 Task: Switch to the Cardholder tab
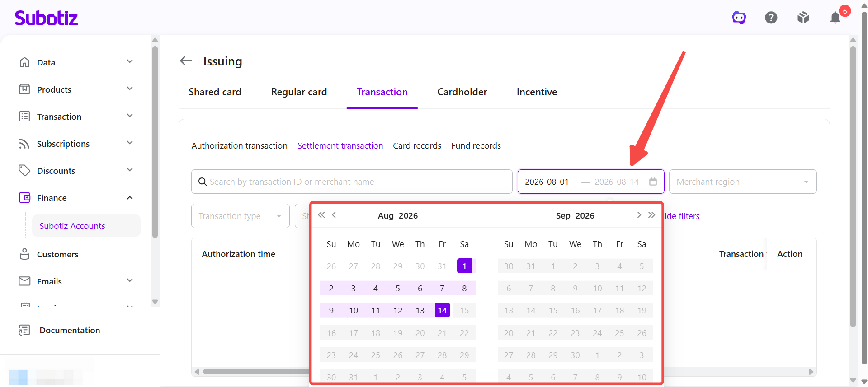tap(462, 92)
